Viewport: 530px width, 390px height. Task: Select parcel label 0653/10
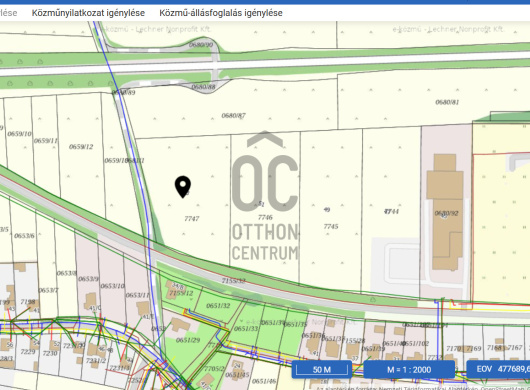point(113,286)
